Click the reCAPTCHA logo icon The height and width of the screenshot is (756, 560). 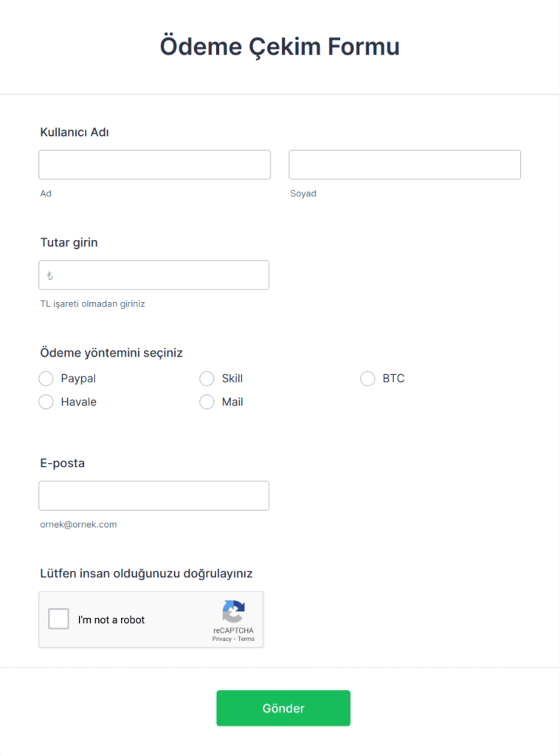pyautogui.click(x=233, y=612)
